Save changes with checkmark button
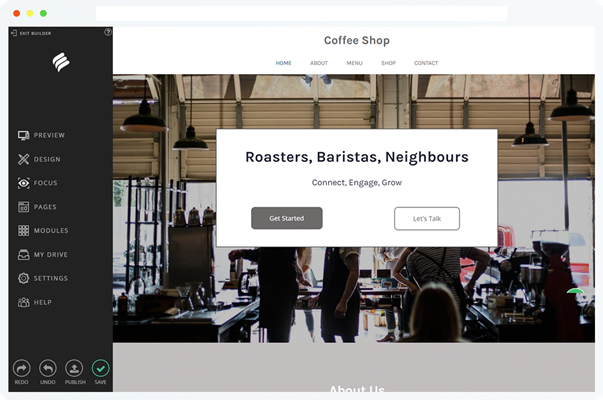This screenshot has height=400, width=603. pyautogui.click(x=100, y=368)
